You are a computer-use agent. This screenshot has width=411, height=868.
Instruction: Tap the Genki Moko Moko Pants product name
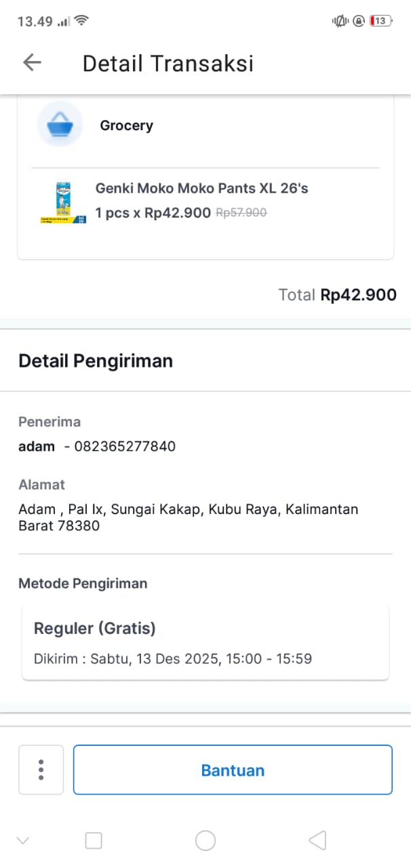click(x=201, y=188)
